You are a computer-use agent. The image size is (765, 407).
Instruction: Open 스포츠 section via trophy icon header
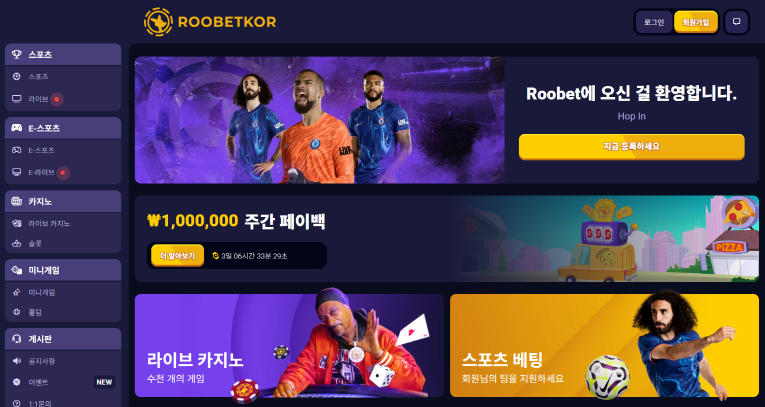pyautogui.click(x=63, y=54)
